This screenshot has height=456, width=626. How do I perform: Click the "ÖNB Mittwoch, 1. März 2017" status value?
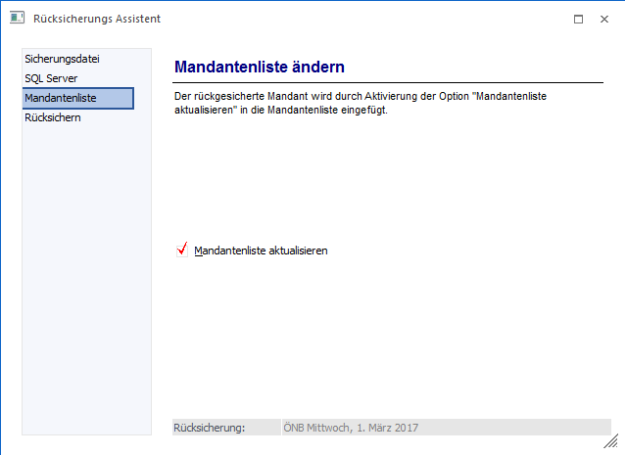(350, 427)
